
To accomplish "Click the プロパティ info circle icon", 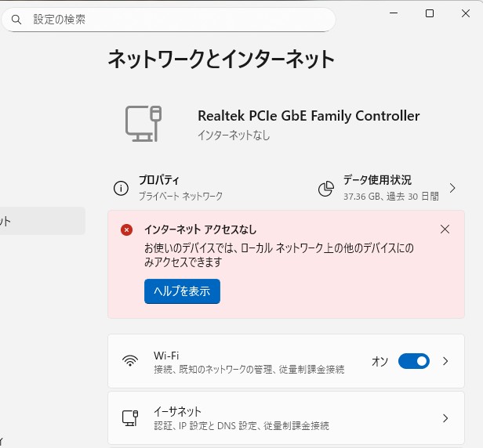I will coord(121,188).
